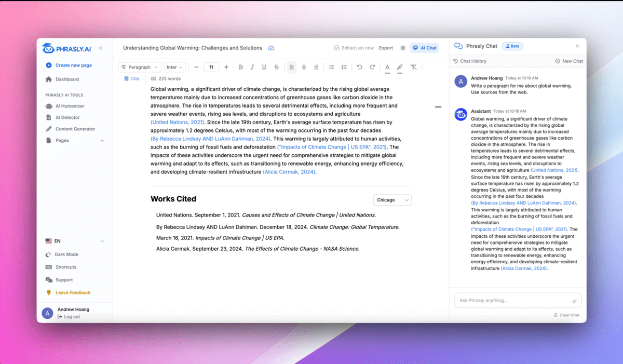The width and height of the screenshot is (623, 364).
Task: Open the Dashboard
Action: click(x=62, y=79)
